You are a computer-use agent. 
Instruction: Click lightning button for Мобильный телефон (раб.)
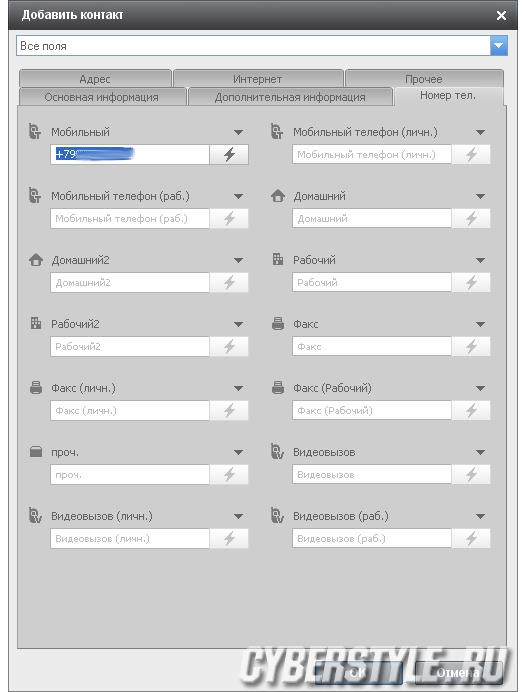tap(229, 218)
